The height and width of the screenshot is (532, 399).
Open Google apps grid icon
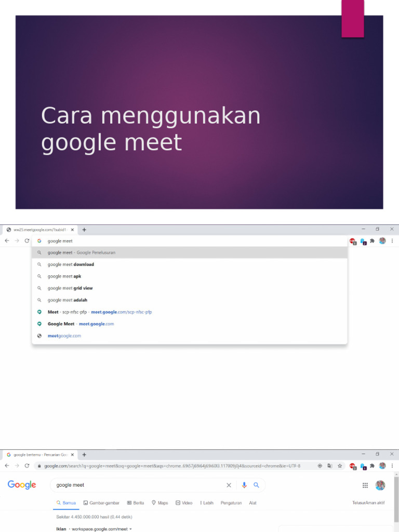pos(365,486)
